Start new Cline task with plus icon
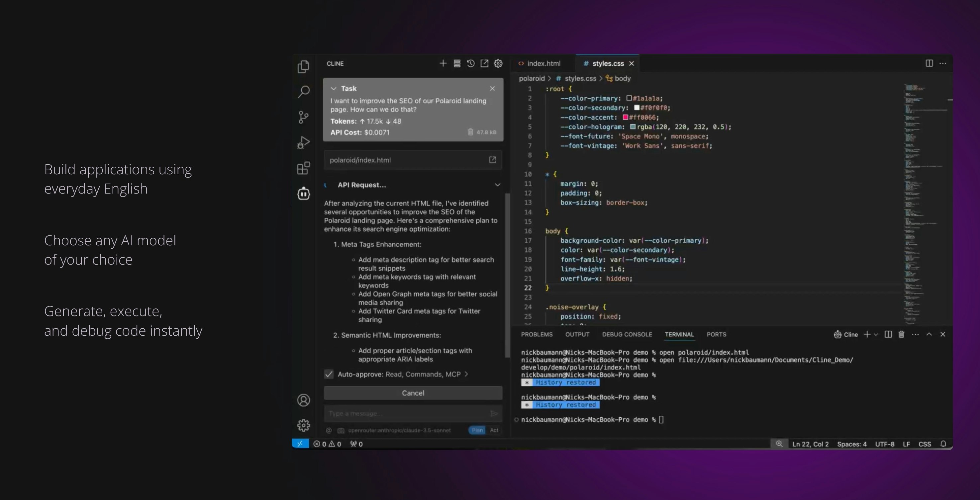Screen dimensions: 980x500 pos(443,63)
